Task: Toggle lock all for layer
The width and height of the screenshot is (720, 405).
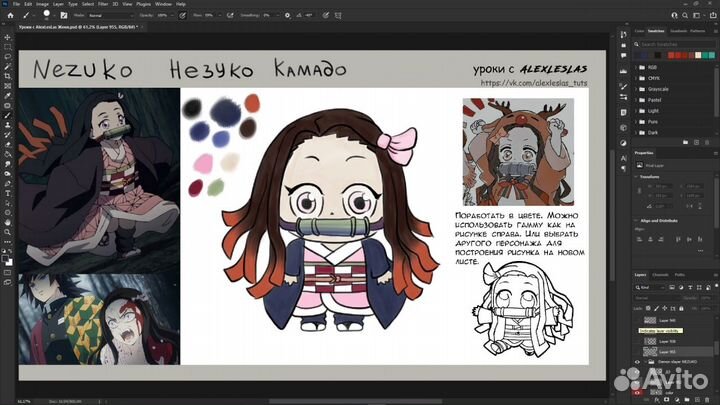Action: pyautogui.click(x=681, y=309)
